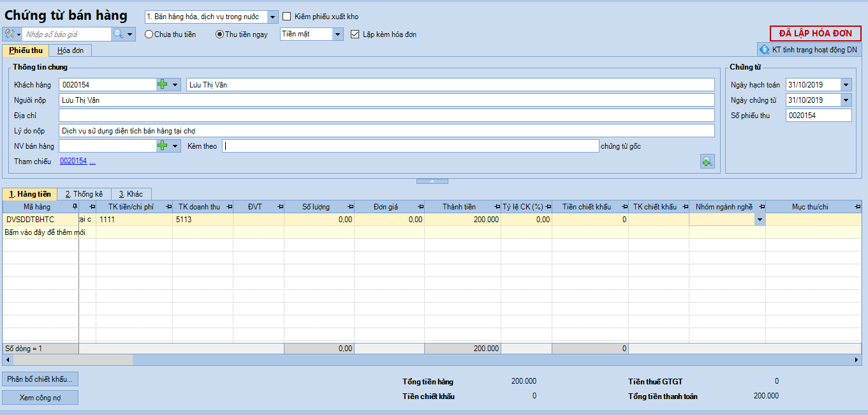Image resolution: width=868 pixels, height=415 pixels.
Task: Select the Chưa thu tiền radio option
Action: (x=149, y=34)
